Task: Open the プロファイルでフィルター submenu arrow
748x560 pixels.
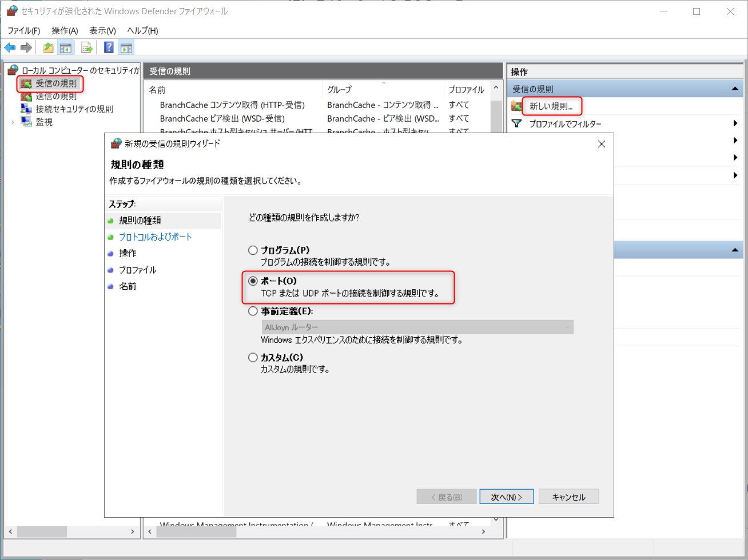Action: tap(735, 123)
